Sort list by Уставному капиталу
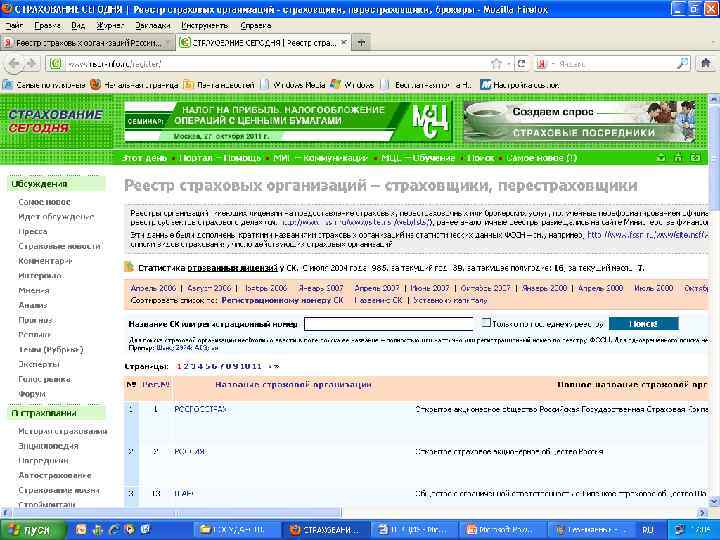Viewport: 720px width, 540px height. (x=450, y=300)
